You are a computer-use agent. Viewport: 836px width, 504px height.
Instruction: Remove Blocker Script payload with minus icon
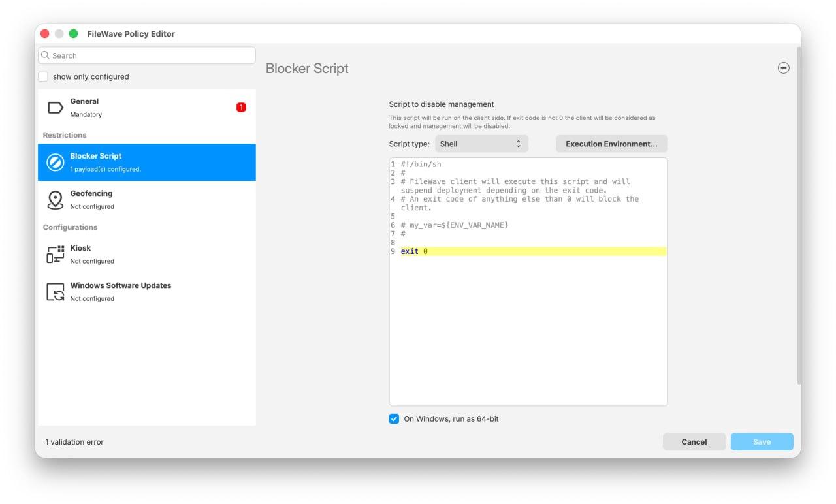(784, 68)
